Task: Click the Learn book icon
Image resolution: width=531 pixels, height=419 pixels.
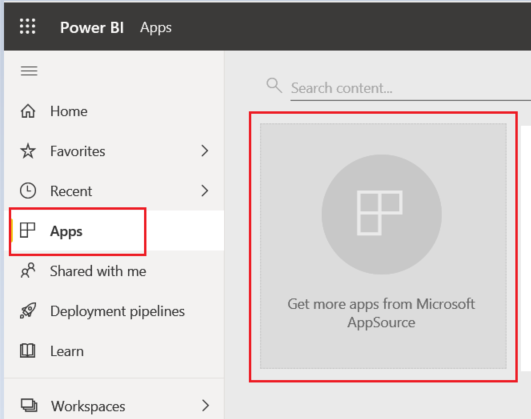Action: (x=27, y=351)
